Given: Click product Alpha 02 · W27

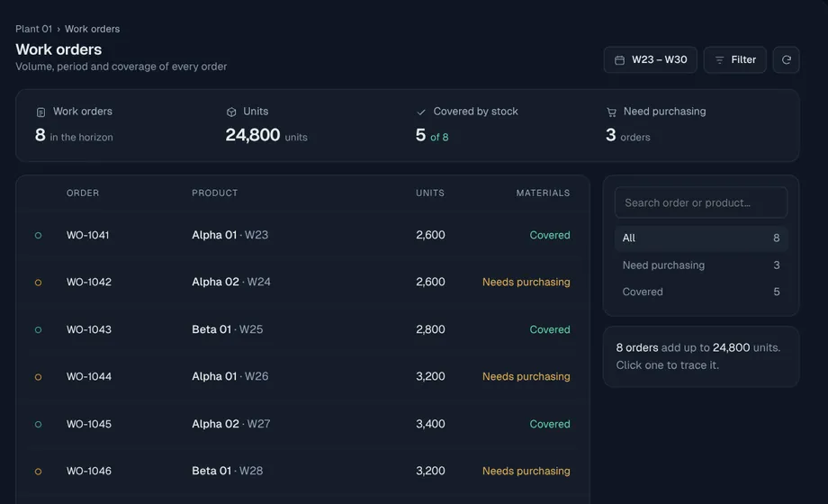Looking at the screenshot, I should click(230, 424).
